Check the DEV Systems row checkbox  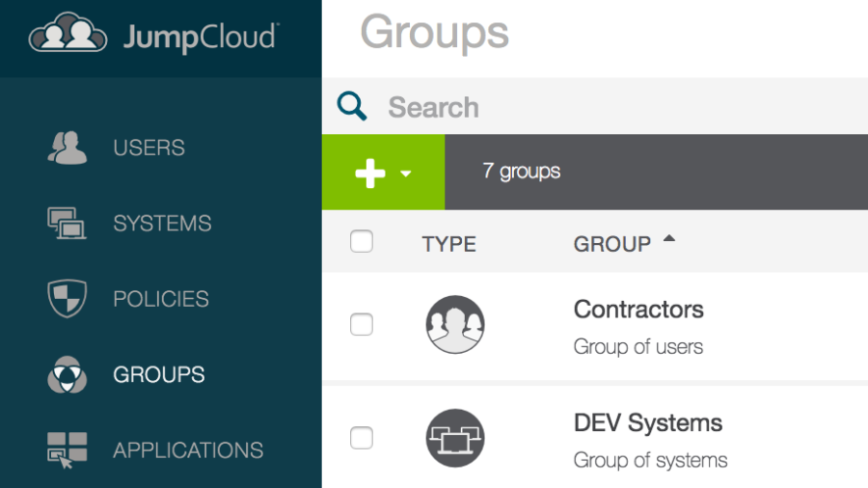coord(362,438)
